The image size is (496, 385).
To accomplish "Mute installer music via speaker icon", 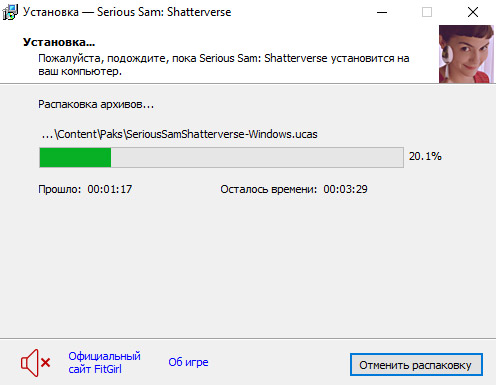I will pyautogui.click(x=35, y=363).
